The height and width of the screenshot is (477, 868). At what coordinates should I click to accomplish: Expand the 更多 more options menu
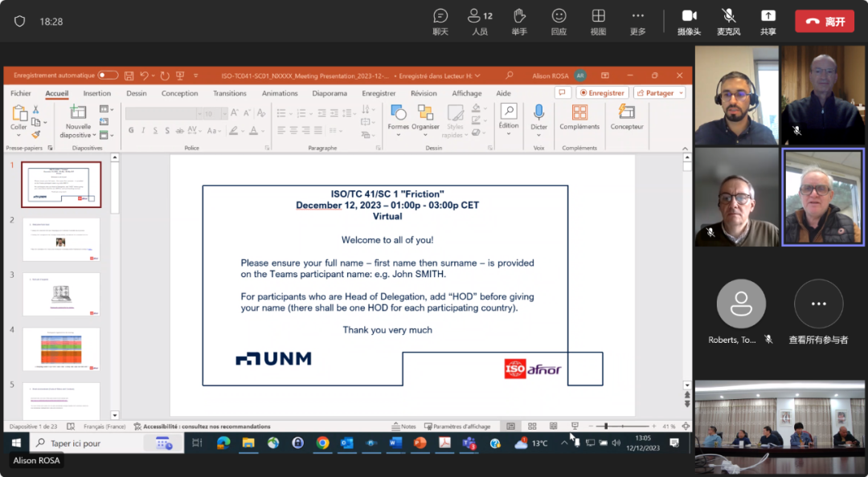637,21
